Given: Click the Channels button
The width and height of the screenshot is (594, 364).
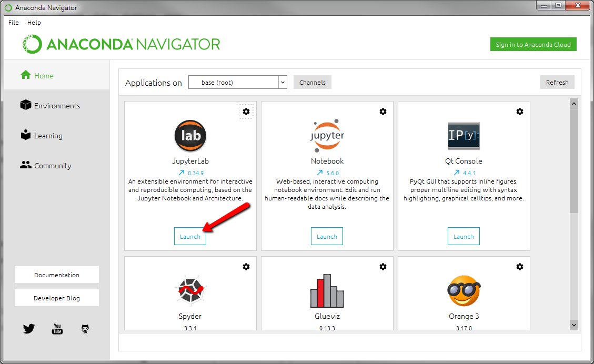Looking at the screenshot, I should click(x=313, y=82).
